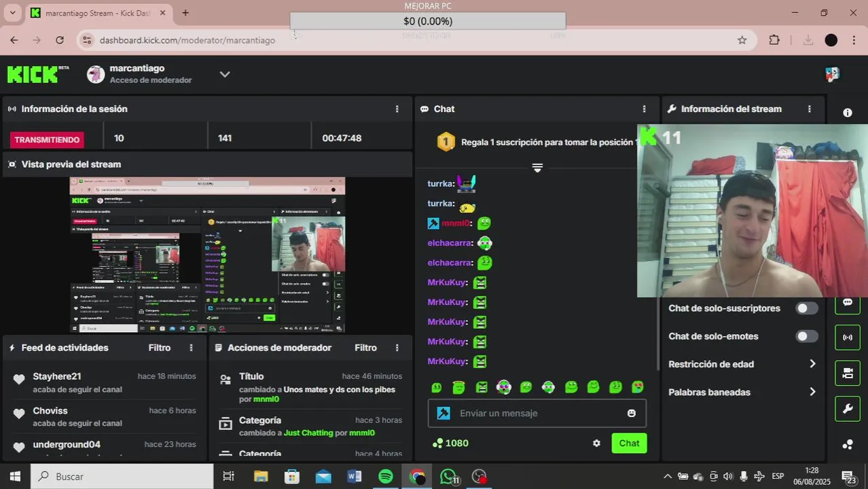Click mnml0 link under Título change
Screen dimensions: 868x489
[266, 399]
